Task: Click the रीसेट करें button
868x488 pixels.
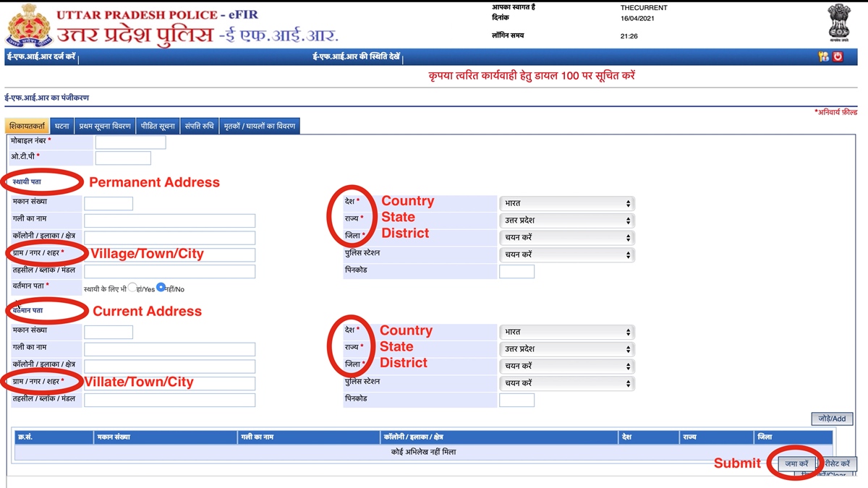Action: (838, 464)
